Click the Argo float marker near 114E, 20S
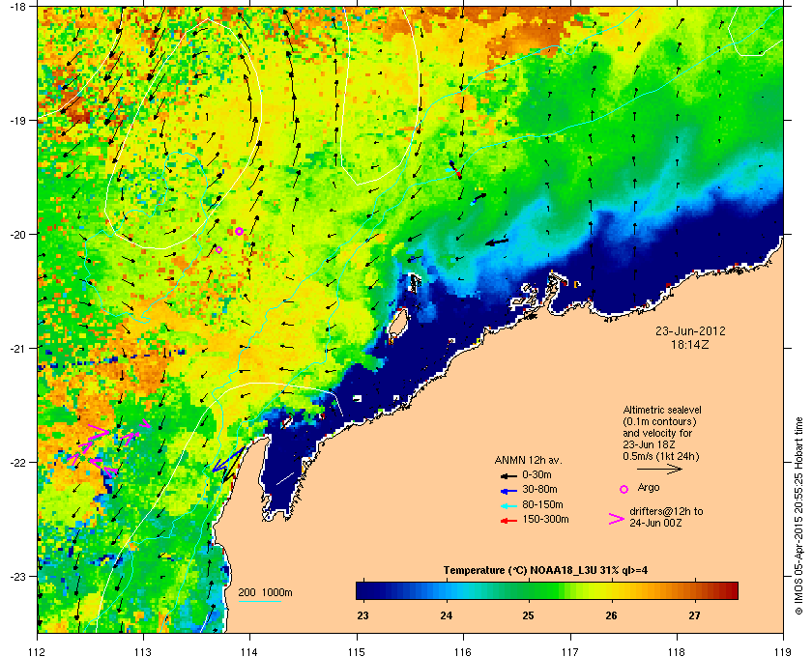 (240, 232)
